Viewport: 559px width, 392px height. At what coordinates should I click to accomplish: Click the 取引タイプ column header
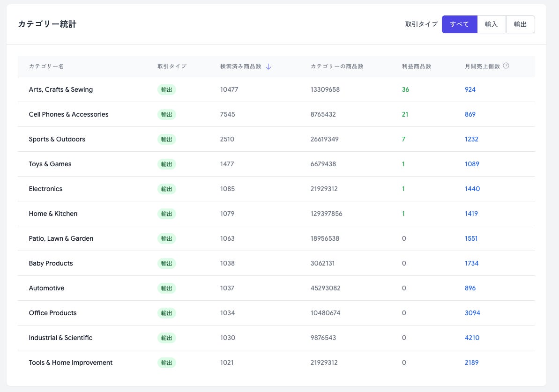pos(171,67)
